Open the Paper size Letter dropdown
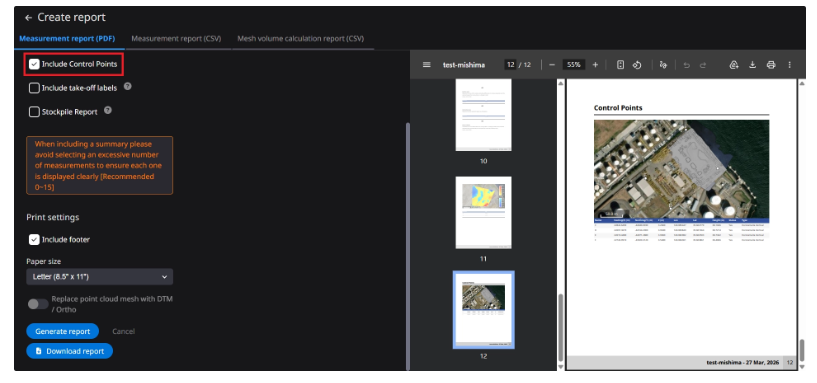The image size is (817, 383). click(100, 277)
